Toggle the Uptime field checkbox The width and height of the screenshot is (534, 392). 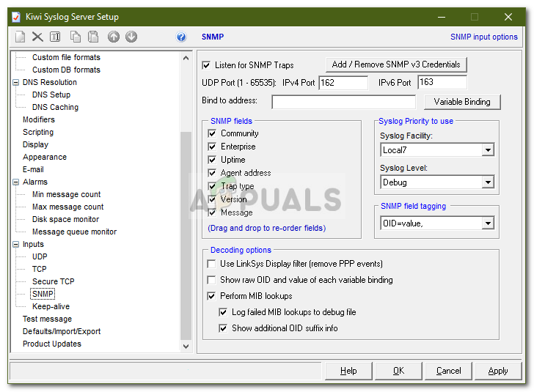point(212,160)
